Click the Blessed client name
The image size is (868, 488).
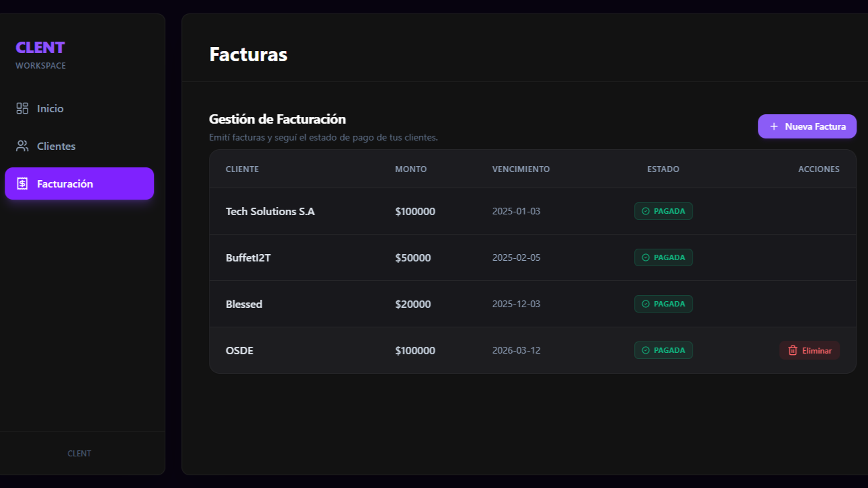[x=244, y=304]
